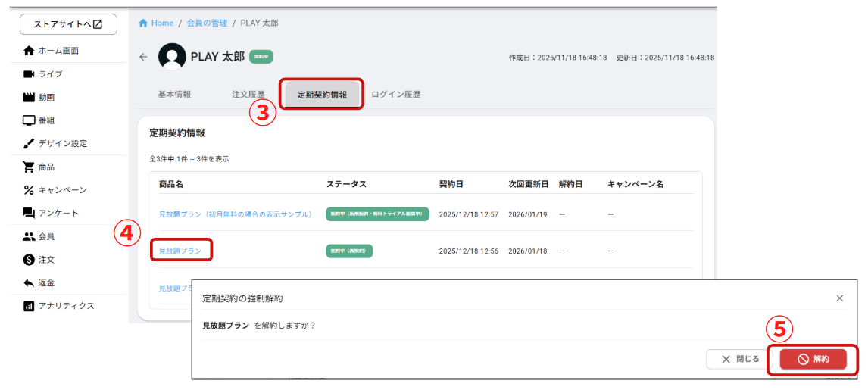The width and height of the screenshot is (868, 390).
Task: Click the 商品 shopping cart icon
Action: click(29, 167)
